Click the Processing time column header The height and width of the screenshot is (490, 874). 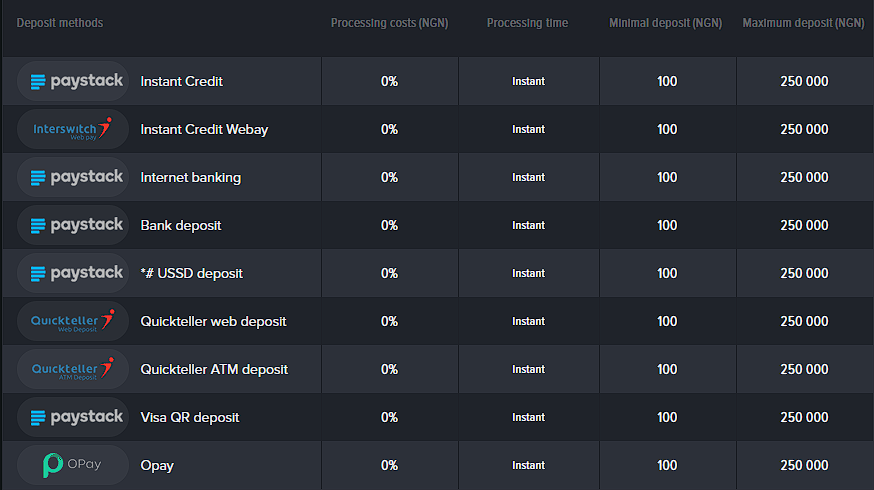pyautogui.click(x=527, y=23)
